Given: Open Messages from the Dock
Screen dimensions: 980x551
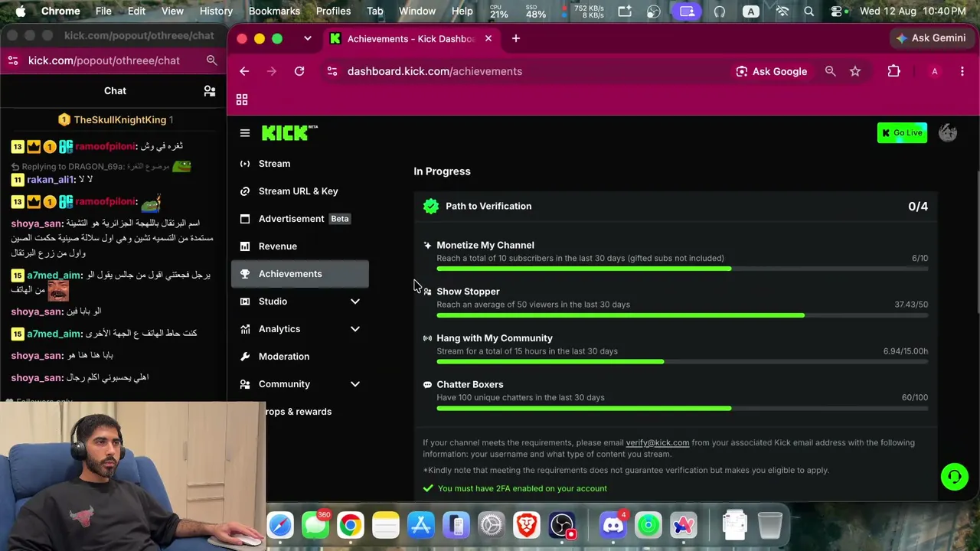Looking at the screenshot, I should point(315,525).
